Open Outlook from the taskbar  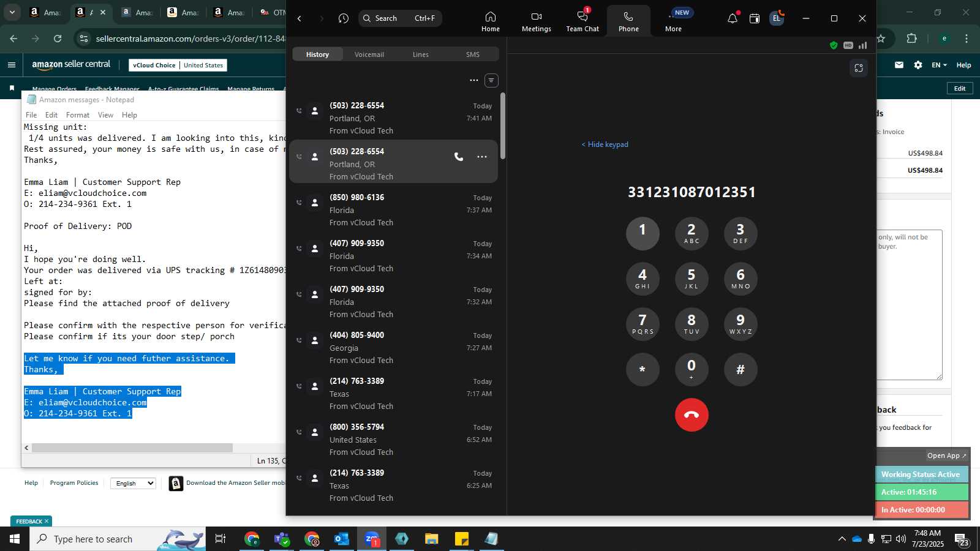pos(341,539)
